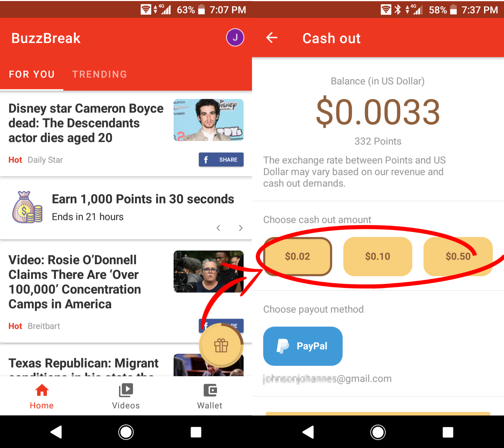Screen dimensions: 504x448
Task: Tap the right-side Android home circle button
Action: (378, 432)
